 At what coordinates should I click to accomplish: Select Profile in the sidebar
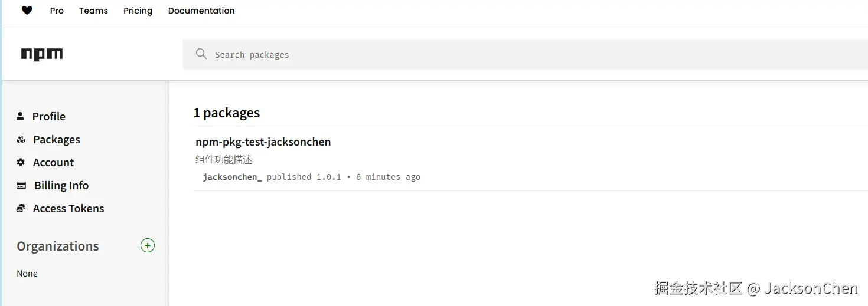click(49, 116)
